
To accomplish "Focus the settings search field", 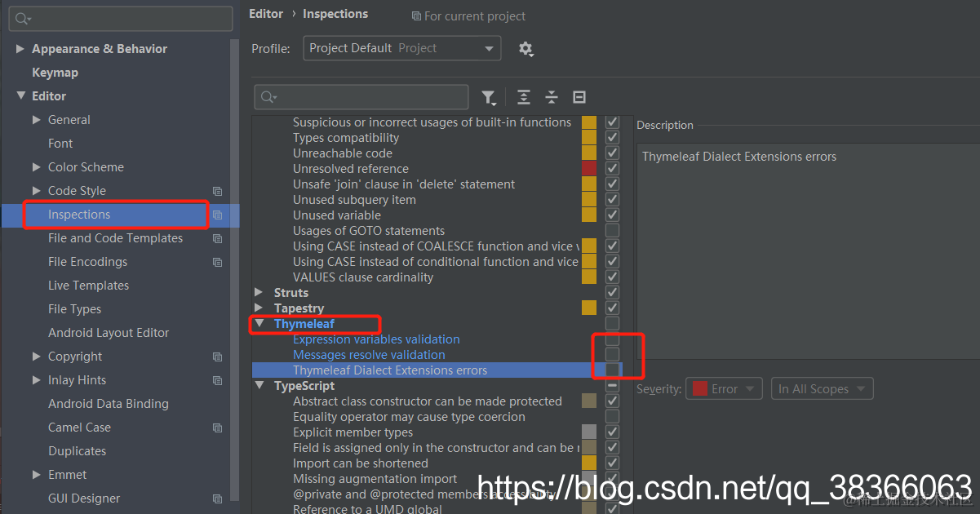I will coord(121,18).
